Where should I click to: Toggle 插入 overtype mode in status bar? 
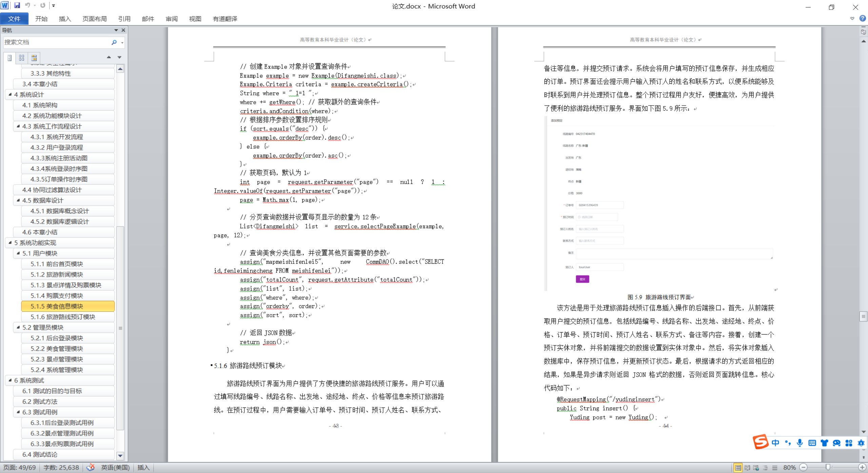(143, 468)
